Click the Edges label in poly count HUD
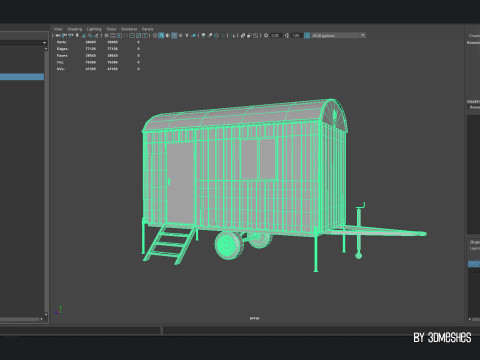 (62, 49)
